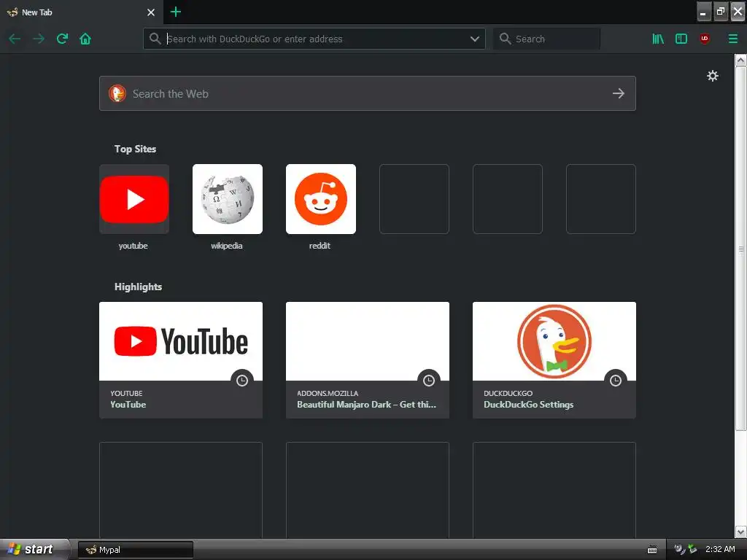
Task: Click the magnifier icon in address bar
Action: pos(155,39)
